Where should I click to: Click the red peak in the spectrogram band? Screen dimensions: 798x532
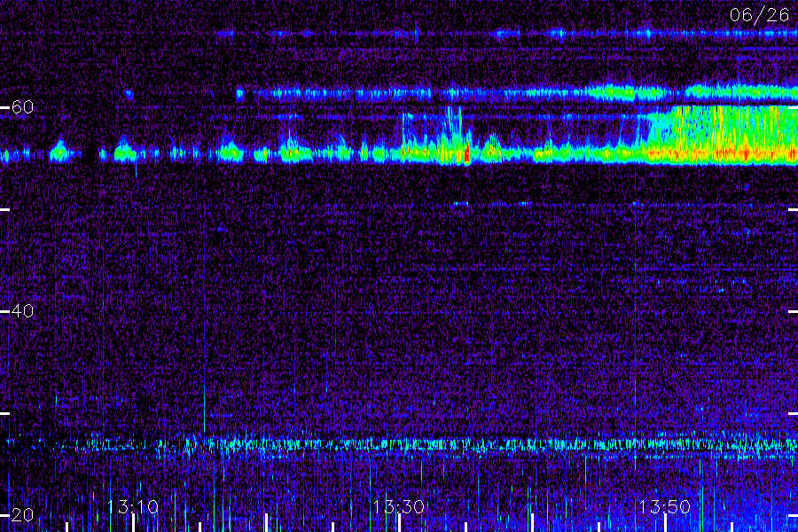tap(466, 153)
